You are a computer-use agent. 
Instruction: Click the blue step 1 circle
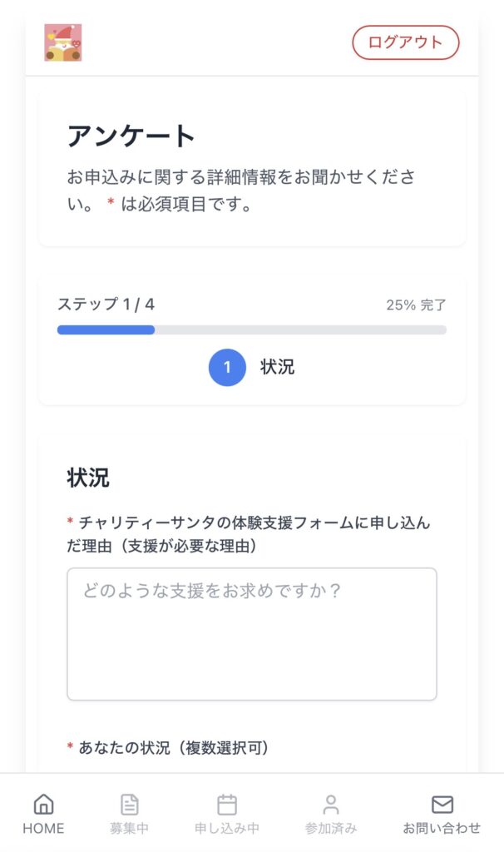227,368
